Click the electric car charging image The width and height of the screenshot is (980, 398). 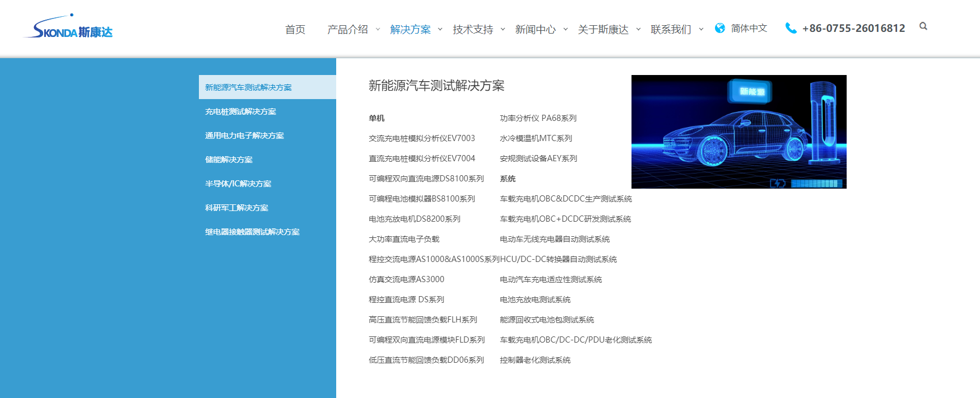[739, 132]
